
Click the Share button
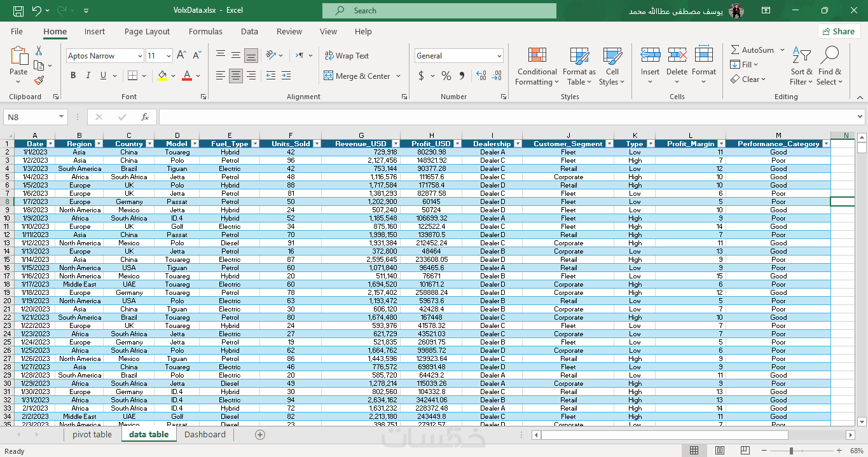click(838, 31)
